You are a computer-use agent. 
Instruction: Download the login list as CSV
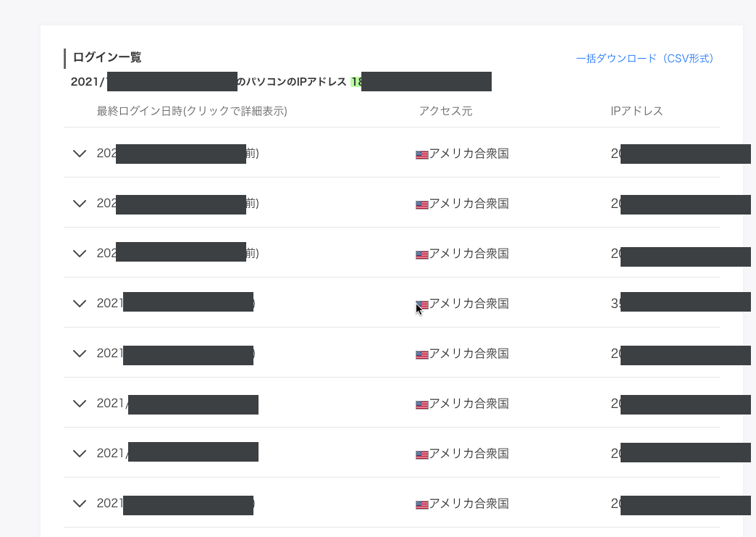pyautogui.click(x=644, y=58)
